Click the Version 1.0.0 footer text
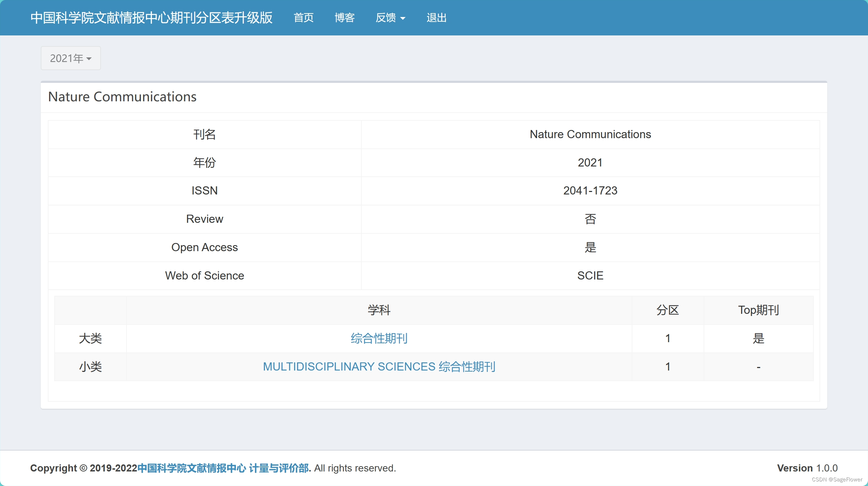The width and height of the screenshot is (868, 486). (x=807, y=468)
